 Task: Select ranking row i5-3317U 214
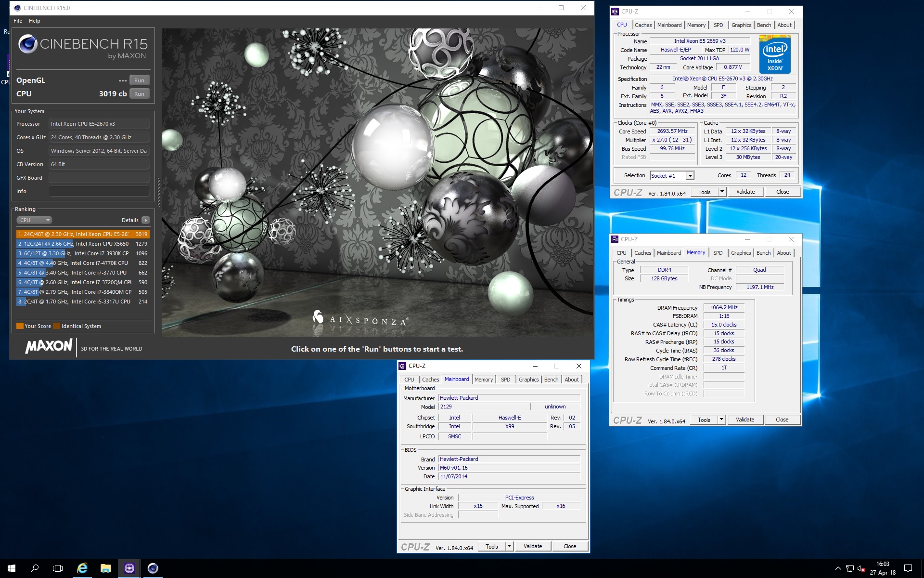pyautogui.click(x=83, y=302)
